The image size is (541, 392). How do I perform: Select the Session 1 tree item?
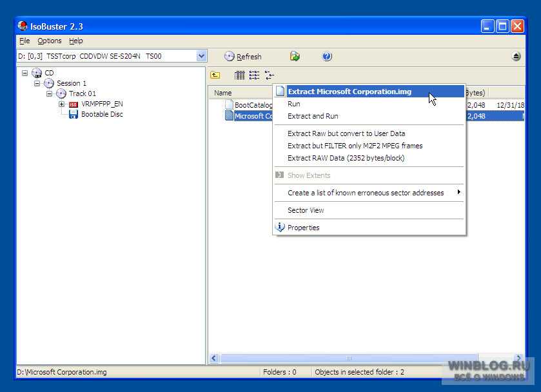coord(72,83)
